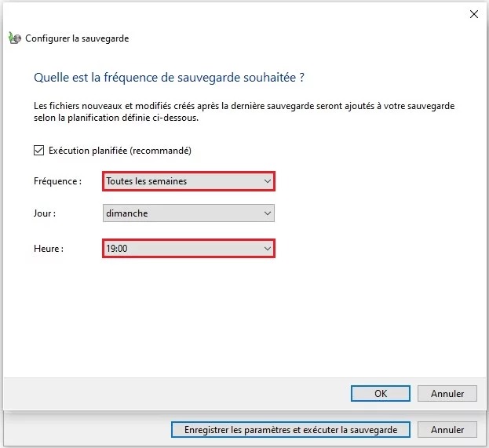
Task: Confirm the schedule with the OK button
Action: tap(381, 394)
